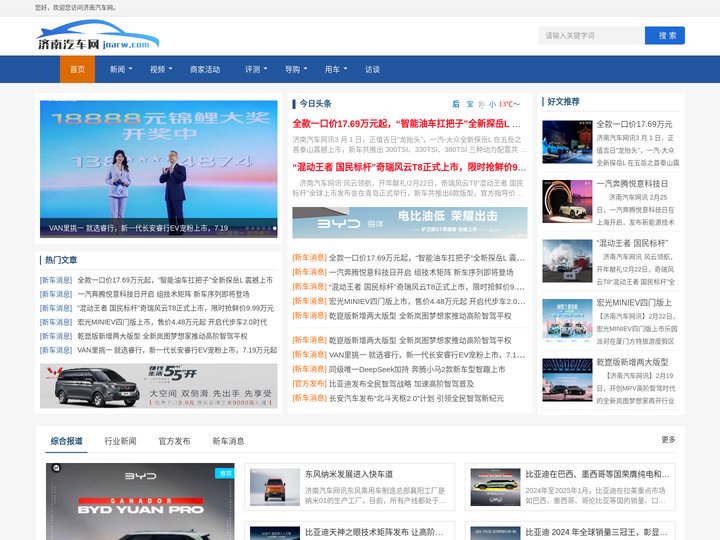
Task: Open 今日头条 item 乾崑版新增两大版型 under VAN里挑一 row
Action: (420, 340)
